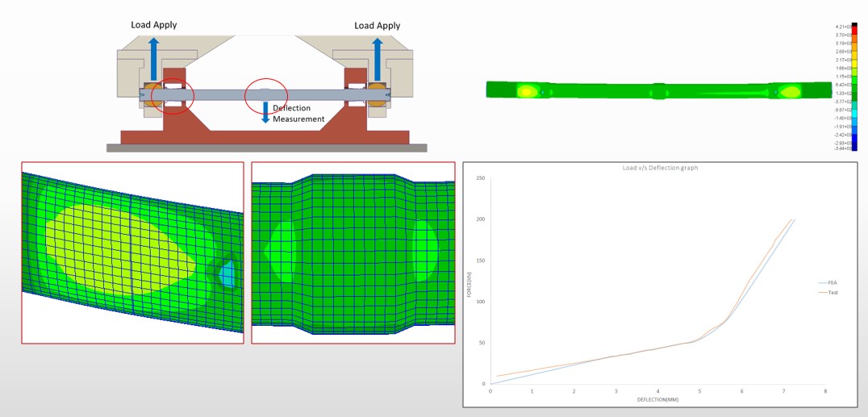868x417 pixels.
Task: Click the right Load Apply label
Action: point(377,26)
